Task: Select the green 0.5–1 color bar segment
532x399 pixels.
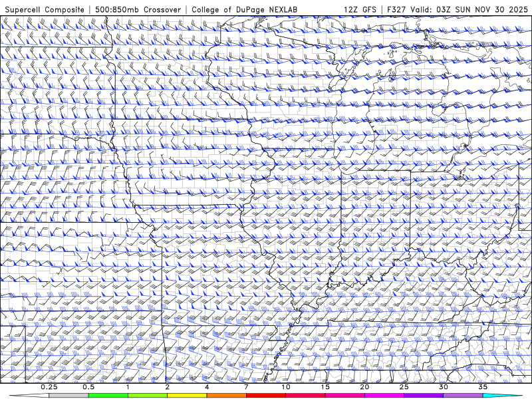Action: pos(108,396)
